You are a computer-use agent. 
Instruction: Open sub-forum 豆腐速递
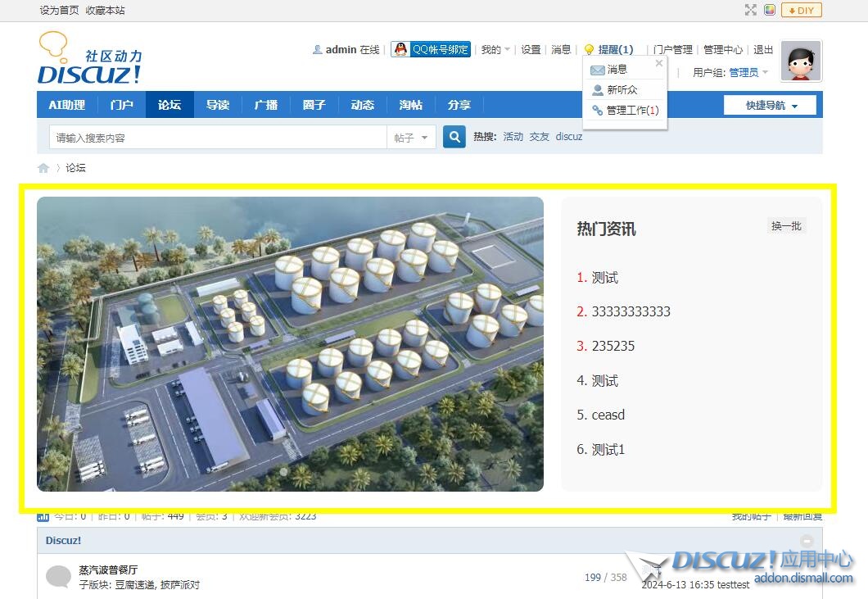[134, 584]
